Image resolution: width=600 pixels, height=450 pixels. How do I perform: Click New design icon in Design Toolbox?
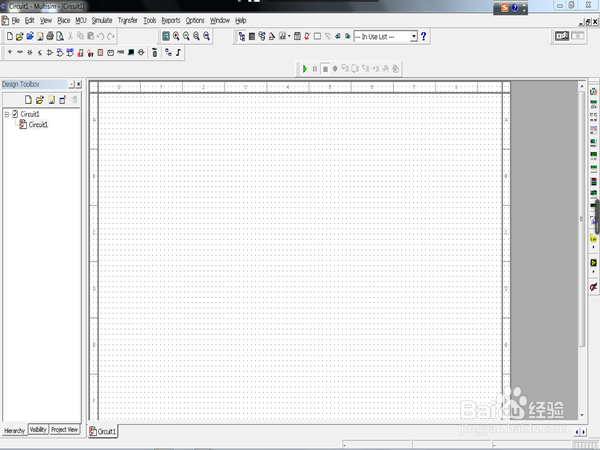[29, 100]
